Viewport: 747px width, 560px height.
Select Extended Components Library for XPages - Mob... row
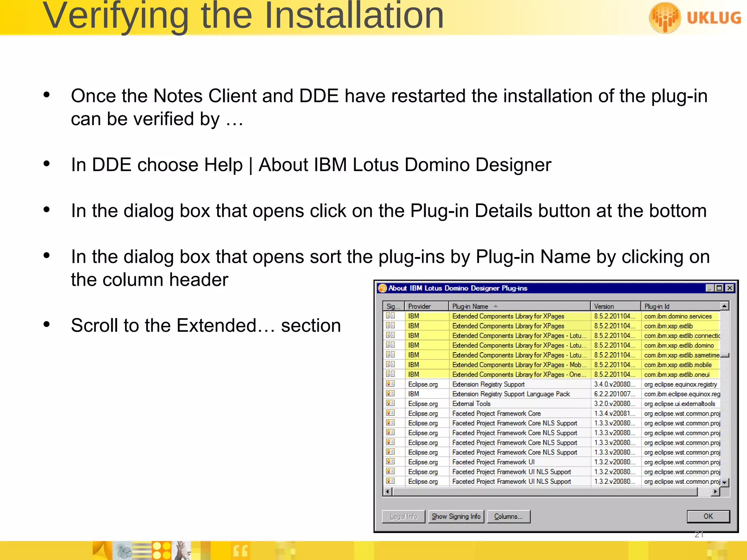coord(551,365)
